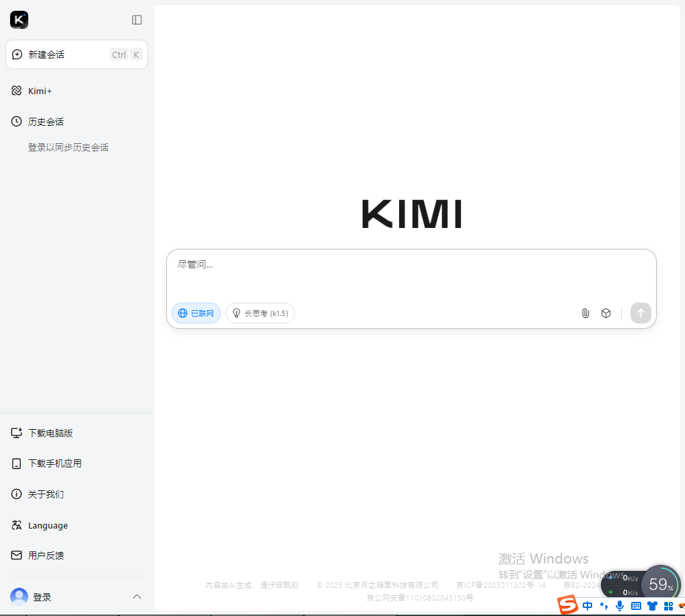685x616 pixels.
Task: Start a new chat with 新建会话
Action: point(77,54)
